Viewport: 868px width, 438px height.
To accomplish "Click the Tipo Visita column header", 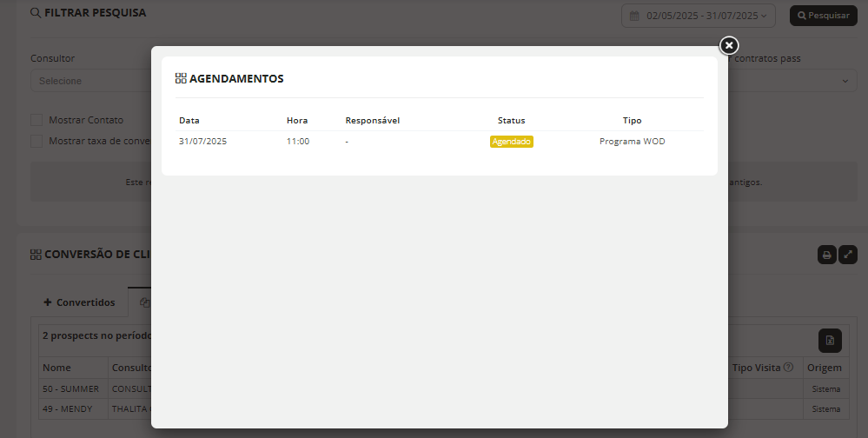I will 756,368.
